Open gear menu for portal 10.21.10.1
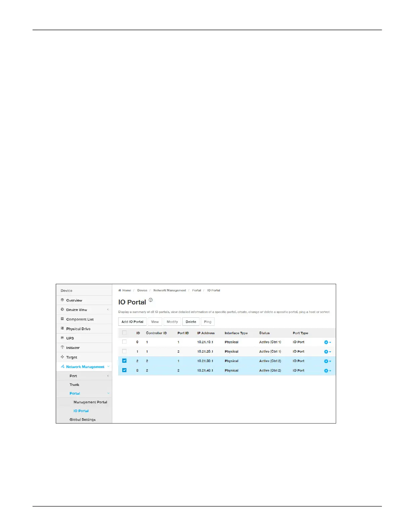The width and height of the screenshot is (411, 532). coord(327,342)
